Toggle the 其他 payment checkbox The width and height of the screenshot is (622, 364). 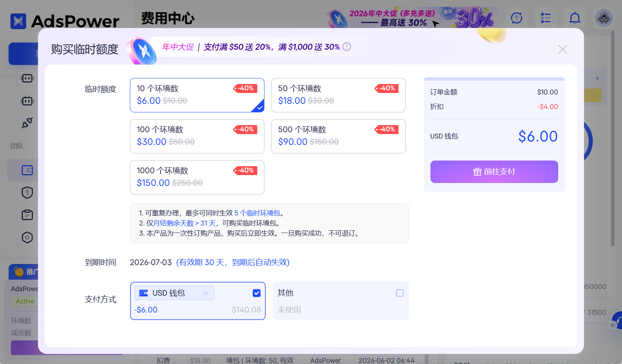coord(400,293)
